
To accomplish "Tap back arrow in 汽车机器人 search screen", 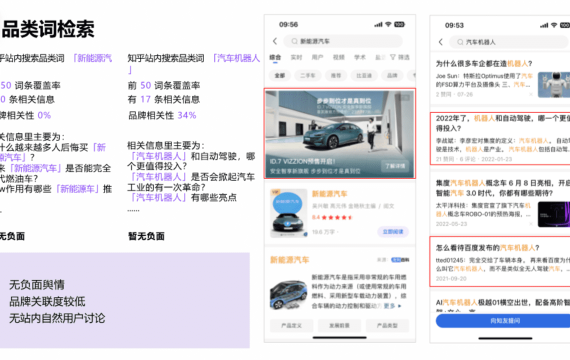I will pos(441,42).
